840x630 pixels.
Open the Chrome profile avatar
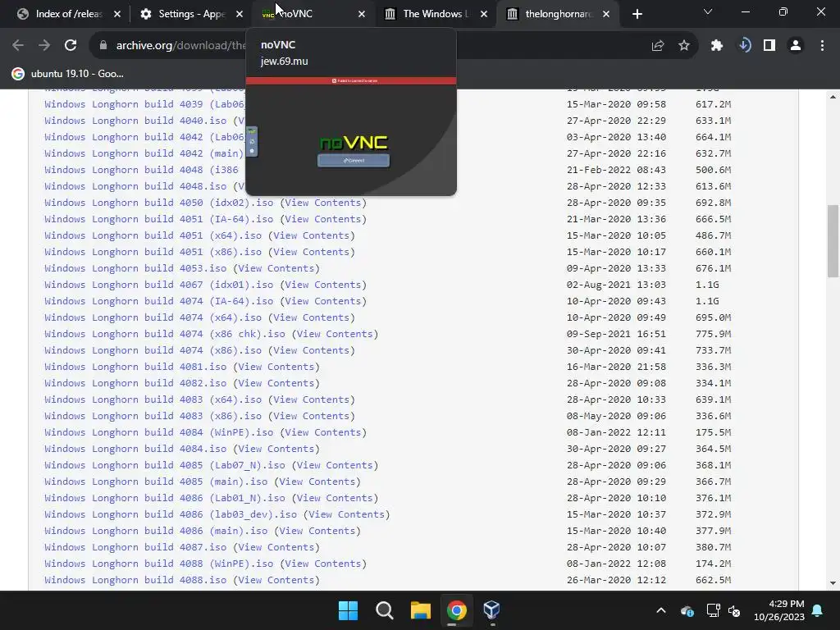coord(796,46)
